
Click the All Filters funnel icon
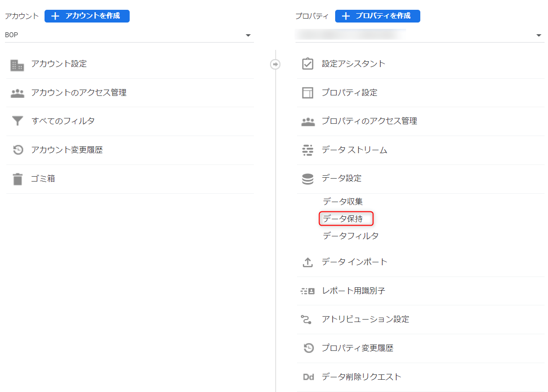coord(18,121)
